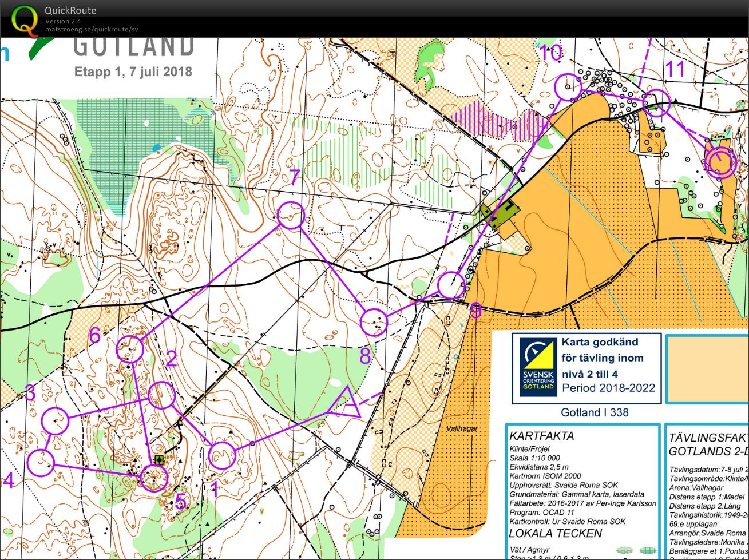The width and height of the screenshot is (749, 560).
Task: Click the 'Gotland I 338' map number
Action: tap(595, 412)
